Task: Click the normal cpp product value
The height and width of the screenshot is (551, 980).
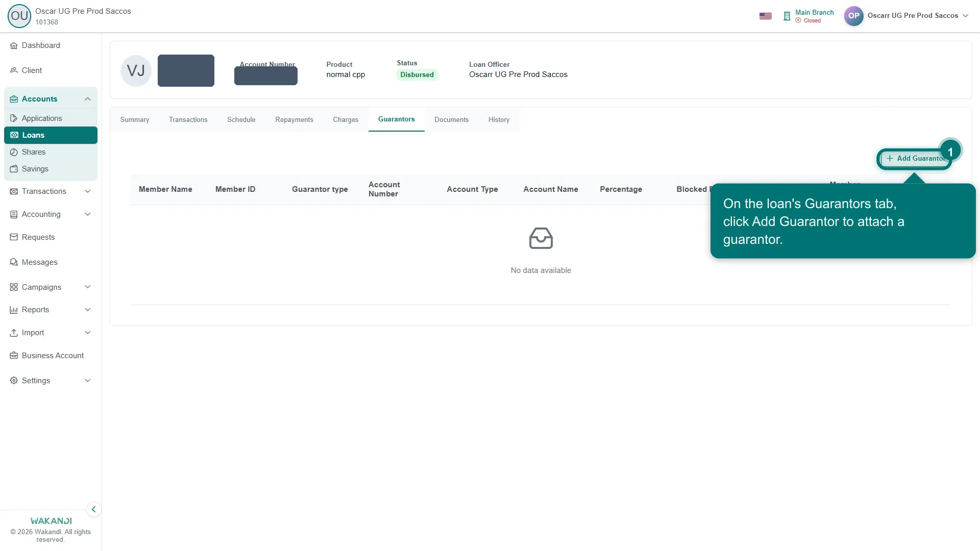Action: click(346, 74)
